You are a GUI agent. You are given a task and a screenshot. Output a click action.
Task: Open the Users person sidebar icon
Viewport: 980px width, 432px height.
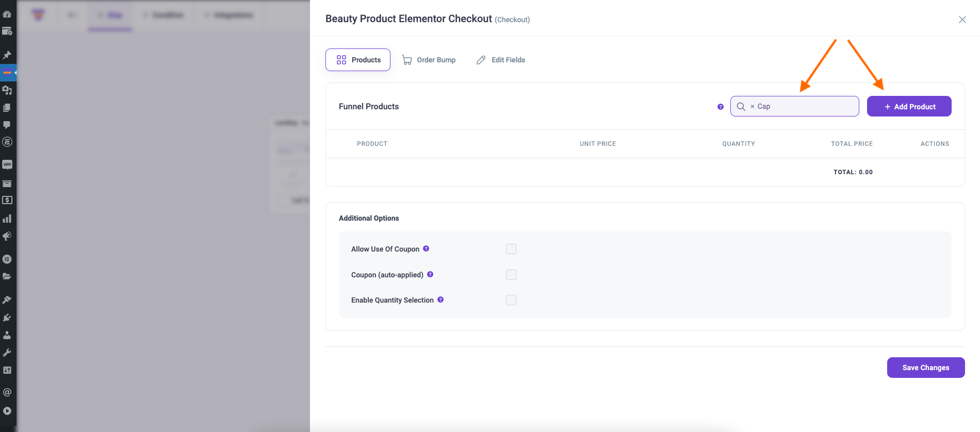tap(7, 335)
